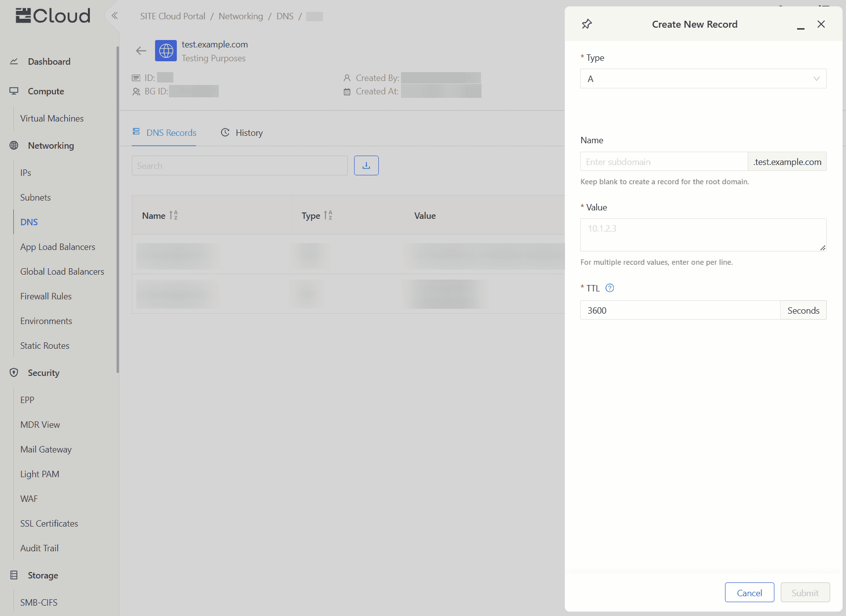846x616 pixels.
Task: Focus the Enter subdomain name field
Action: (x=664, y=162)
